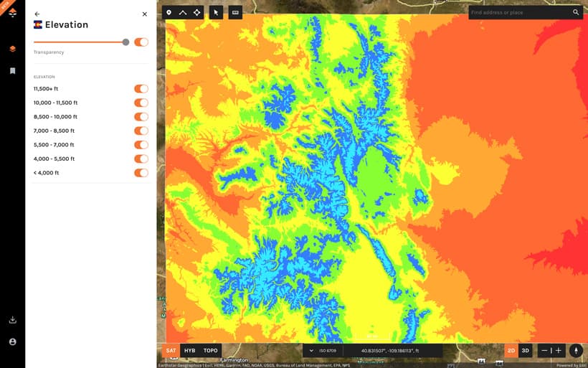This screenshot has width=588, height=368.
Task: Open offline download in the sidebar
Action: 12,320
